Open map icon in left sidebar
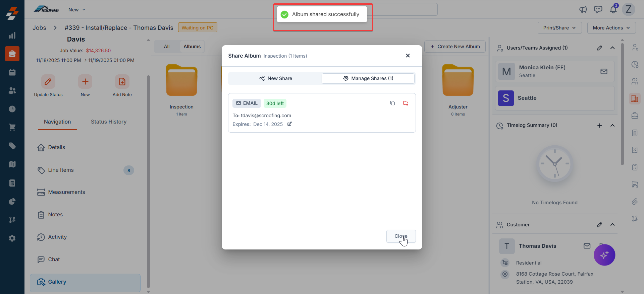The width and height of the screenshot is (644, 294). click(12, 164)
